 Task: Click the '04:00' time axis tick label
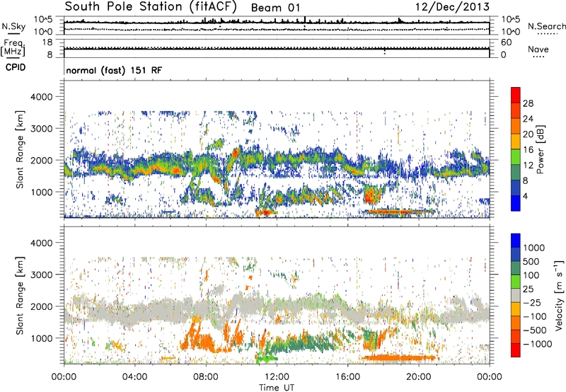point(134,377)
